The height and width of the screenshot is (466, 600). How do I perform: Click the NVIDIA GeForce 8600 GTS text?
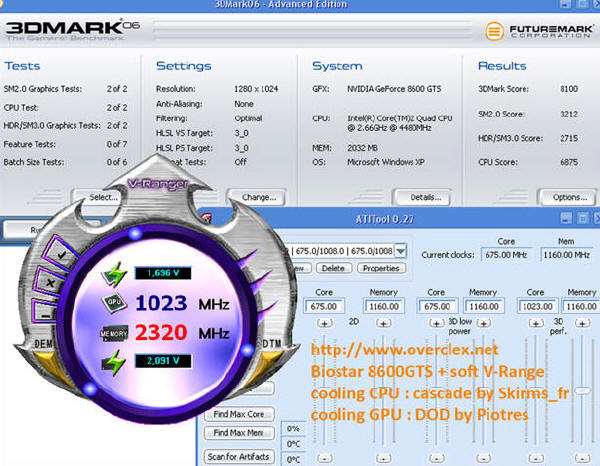[394, 89]
